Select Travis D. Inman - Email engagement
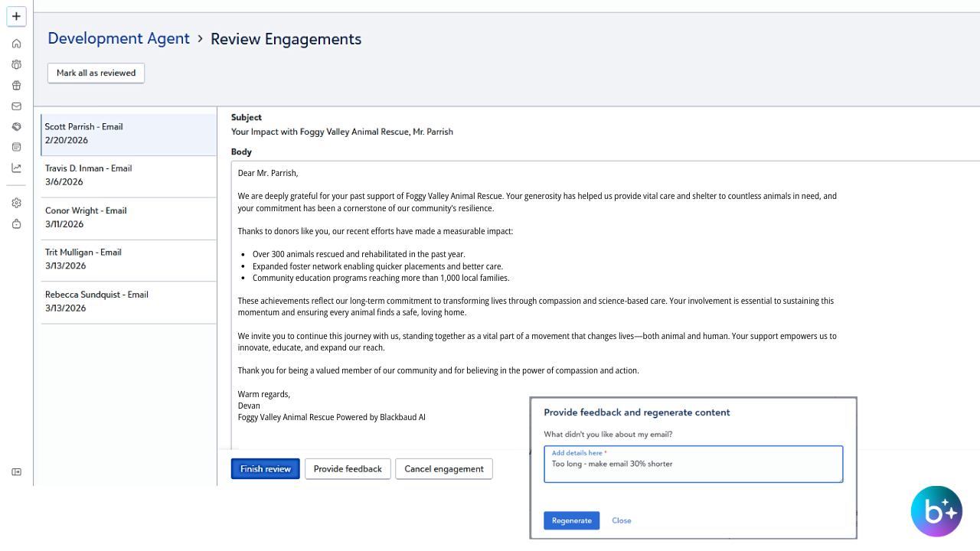The image size is (980, 551). click(129, 176)
